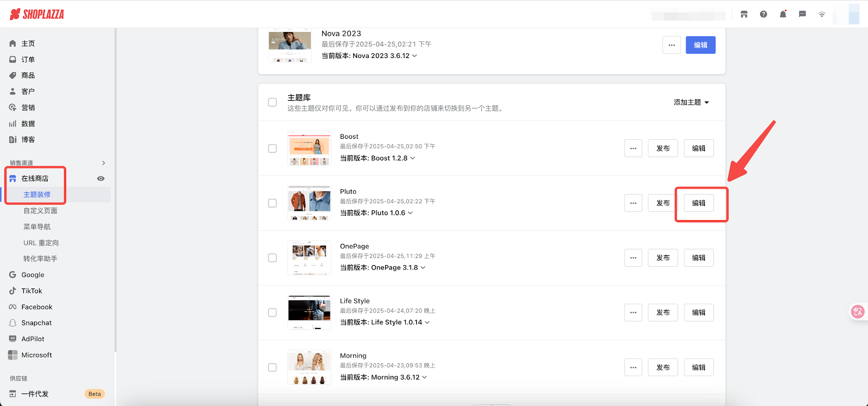Image resolution: width=868 pixels, height=406 pixels.
Task: Tick the Morning theme checkbox
Action: pyautogui.click(x=272, y=368)
